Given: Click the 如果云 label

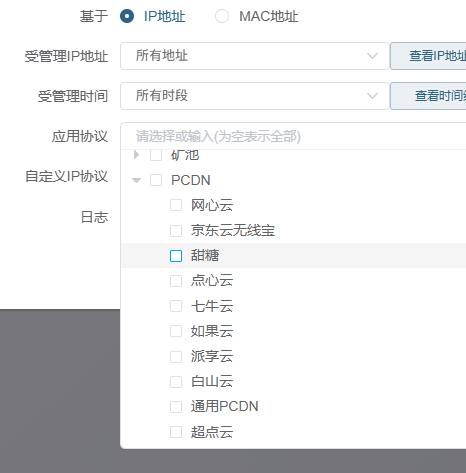Looking at the screenshot, I should click(212, 331).
